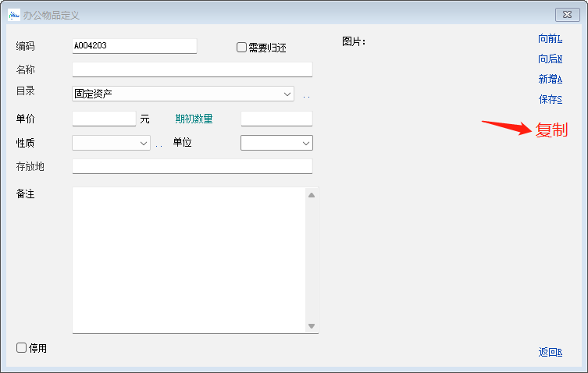This screenshot has width=588, height=373.
Task: Toggle the 停用 checkbox
Action: pyautogui.click(x=22, y=348)
